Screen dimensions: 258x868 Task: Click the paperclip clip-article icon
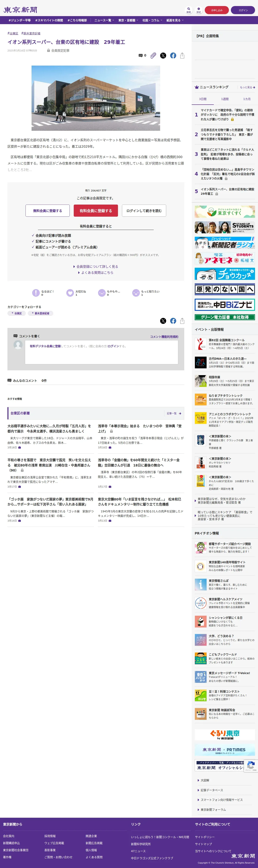pos(153,56)
